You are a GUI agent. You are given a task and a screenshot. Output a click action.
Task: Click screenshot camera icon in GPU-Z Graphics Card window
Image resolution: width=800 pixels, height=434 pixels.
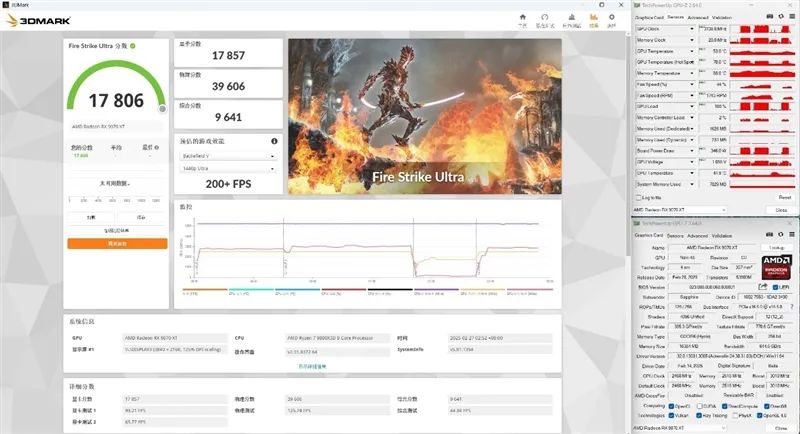tap(770, 235)
